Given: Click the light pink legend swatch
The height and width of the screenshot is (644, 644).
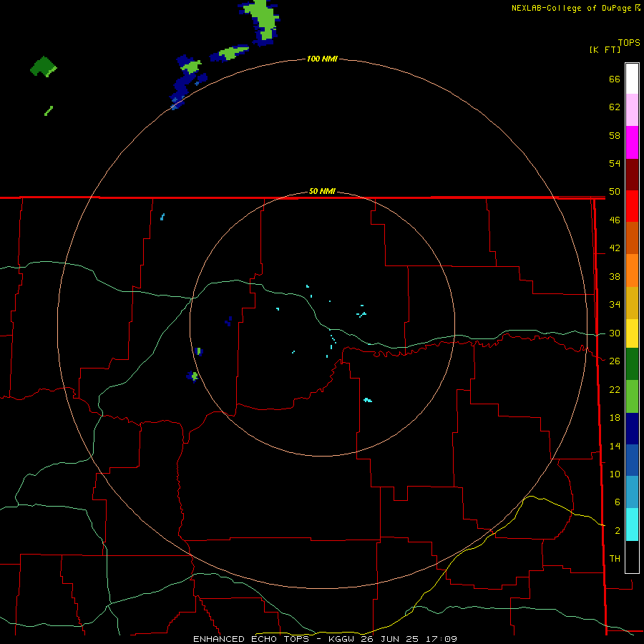Looking at the screenshot, I should tap(632, 109).
